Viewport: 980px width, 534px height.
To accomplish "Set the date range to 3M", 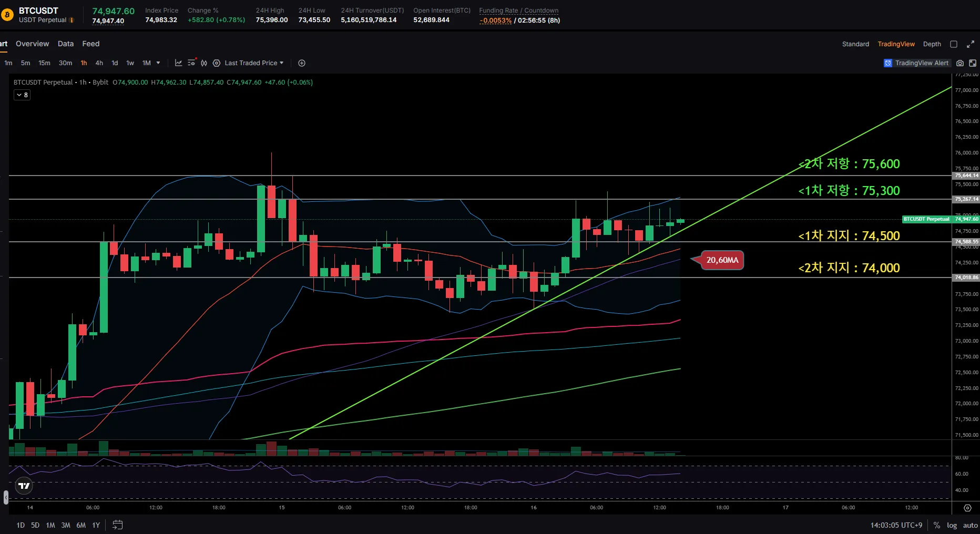I will [66, 525].
